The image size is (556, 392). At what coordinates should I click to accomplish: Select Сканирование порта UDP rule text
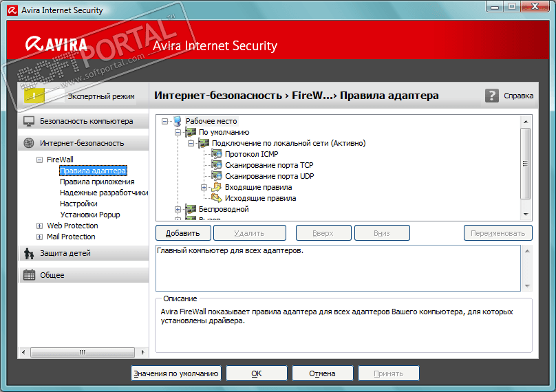(270, 176)
